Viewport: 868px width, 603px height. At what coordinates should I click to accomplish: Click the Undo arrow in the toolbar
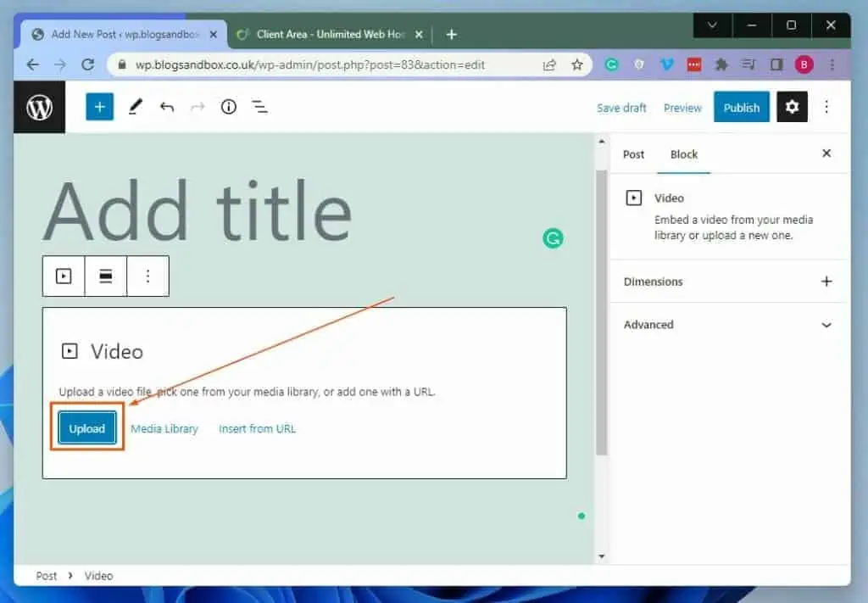tap(167, 107)
